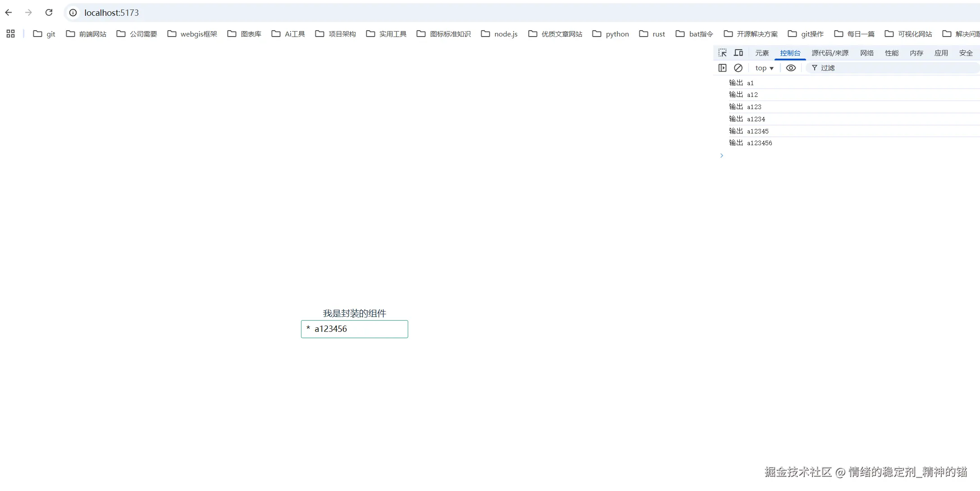This screenshot has width=980, height=491.
Task: Click the live expression eye icon
Action: click(x=791, y=68)
